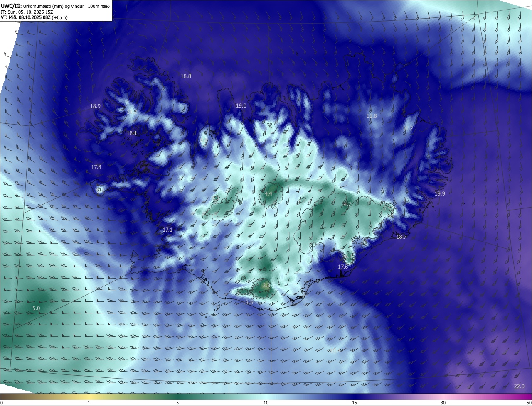Screen dimensions: 532x406
Task: Click the 4.4 value on the glacier
Action: (x=268, y=194)
